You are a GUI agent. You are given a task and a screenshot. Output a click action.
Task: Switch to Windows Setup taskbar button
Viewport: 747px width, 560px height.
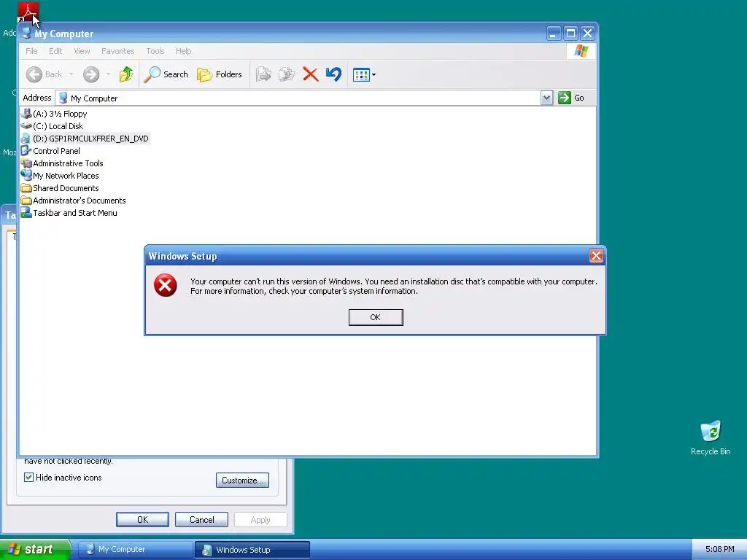pos(252,550)
